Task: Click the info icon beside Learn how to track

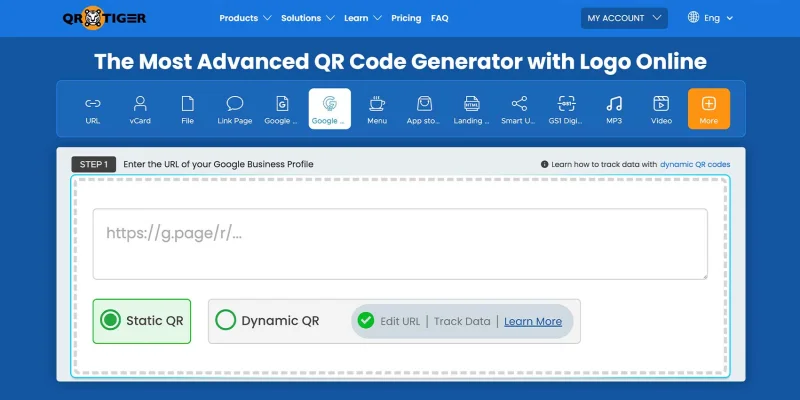Action: click(x=544, y=164)
